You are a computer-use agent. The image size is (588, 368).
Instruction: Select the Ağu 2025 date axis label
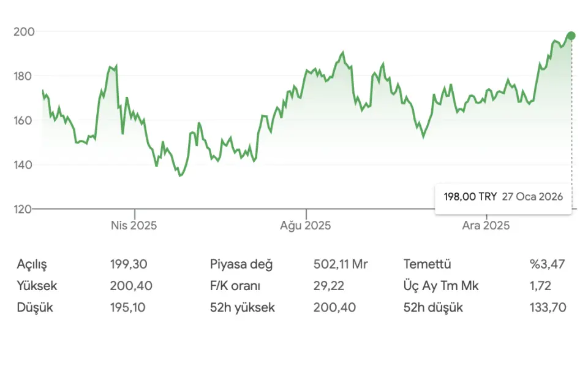[x=305, y=226]
